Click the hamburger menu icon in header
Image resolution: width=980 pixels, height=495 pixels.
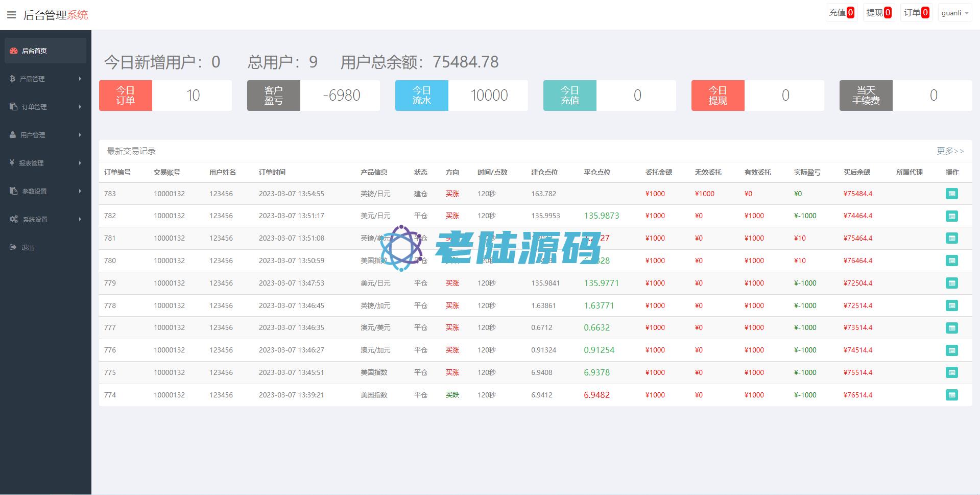click(x=11, y=15)
